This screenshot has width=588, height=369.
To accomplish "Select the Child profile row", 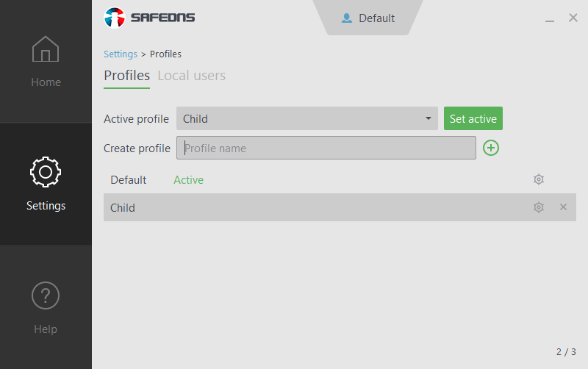I will click(x=294, y=207).
